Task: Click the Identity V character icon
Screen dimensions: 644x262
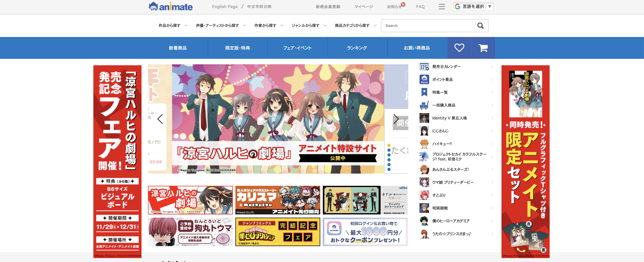Action: [424, 118]
